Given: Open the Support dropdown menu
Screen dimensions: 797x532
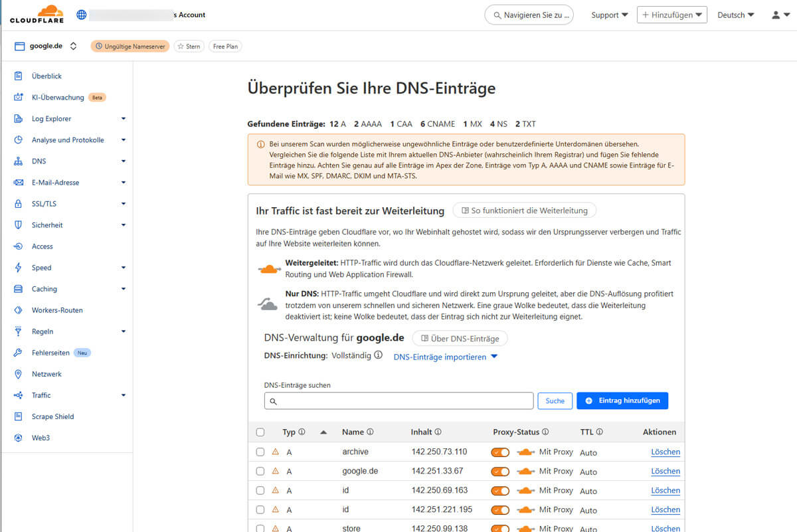Looking at the screenshot, I should [610, 15].
